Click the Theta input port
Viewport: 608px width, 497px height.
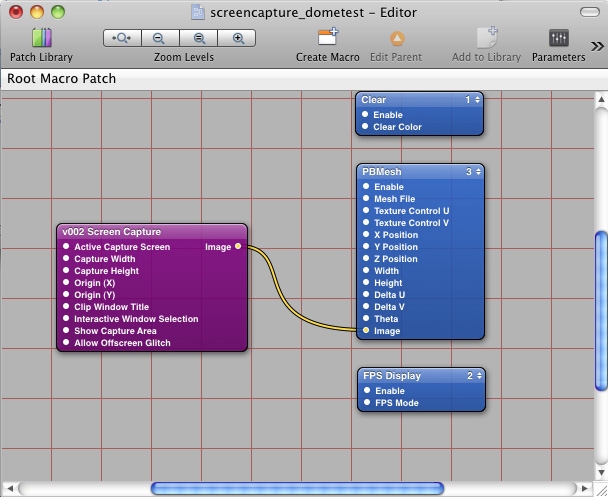(366, 319)
